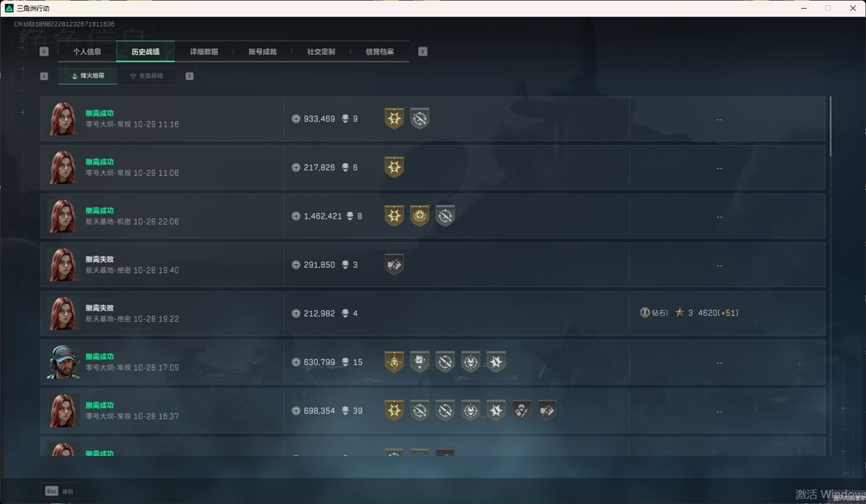This screenshot has width=866, height=504.
Task: Click the Q key previous-tab icon
Action: [x=44, y=52]
